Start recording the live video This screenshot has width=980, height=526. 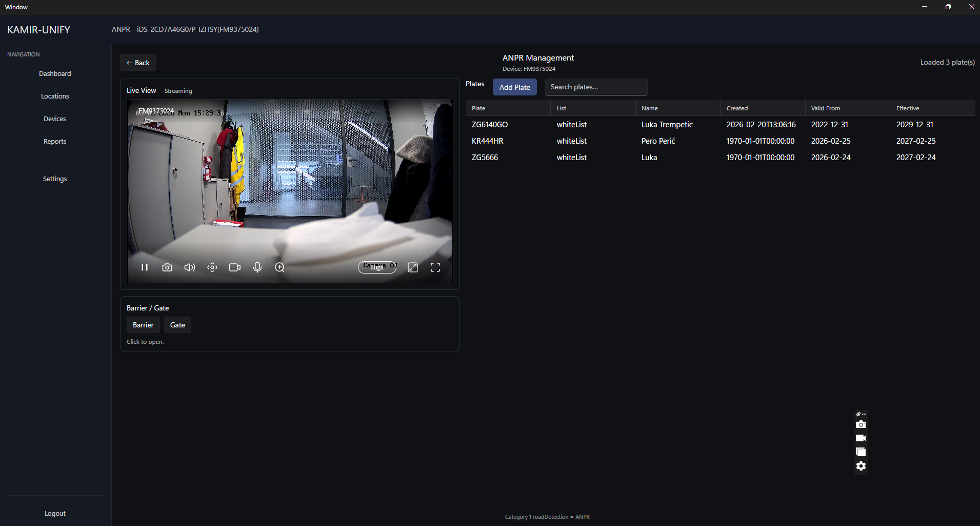point(234,267)
